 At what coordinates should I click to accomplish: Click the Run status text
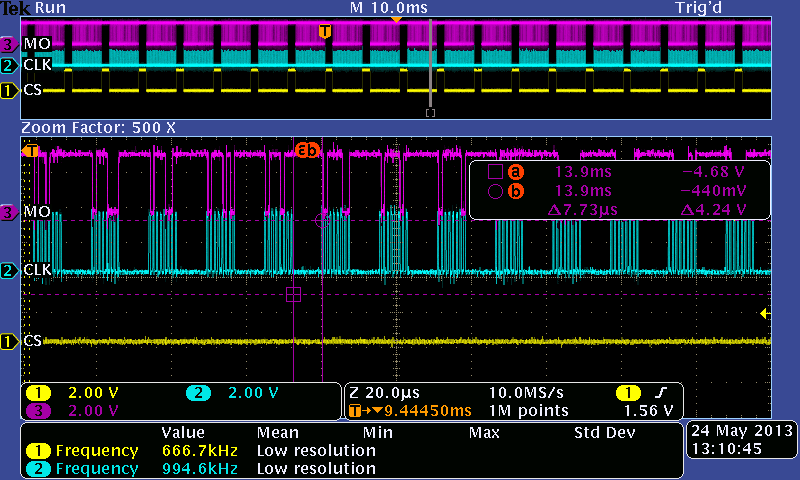click(50, 8)
